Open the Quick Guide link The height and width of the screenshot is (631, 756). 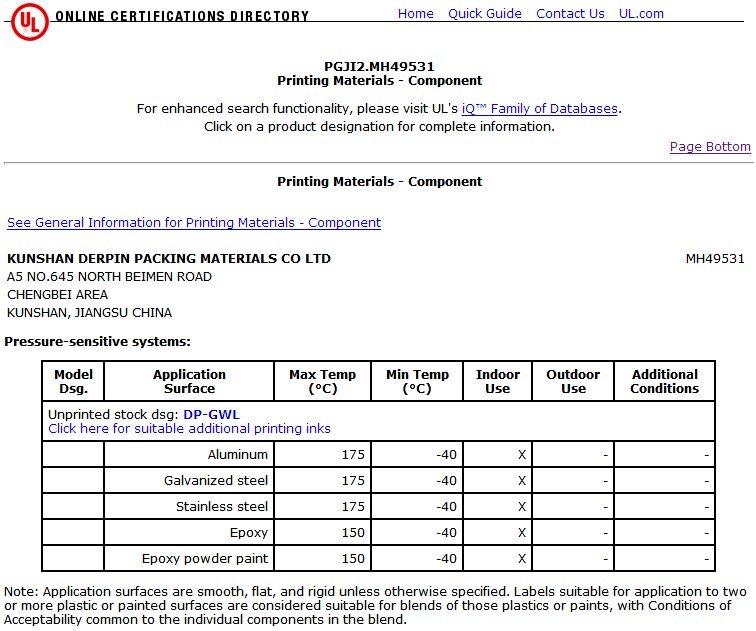coord(485,13)
